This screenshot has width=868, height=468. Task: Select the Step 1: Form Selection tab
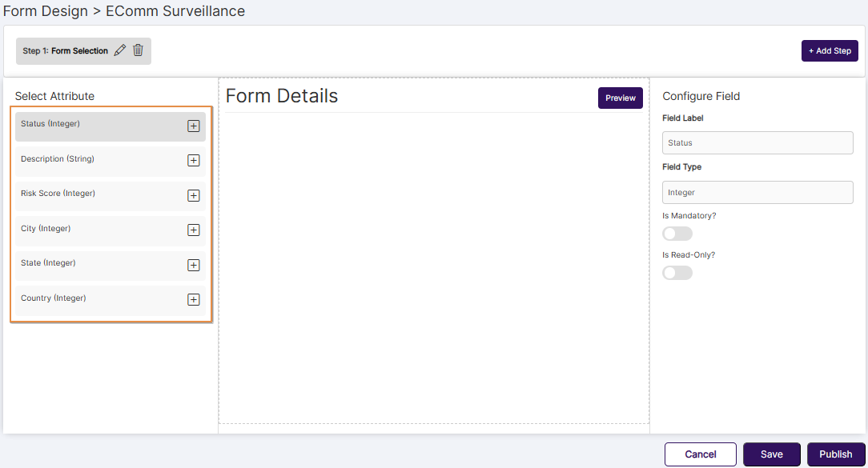point(65,51)
